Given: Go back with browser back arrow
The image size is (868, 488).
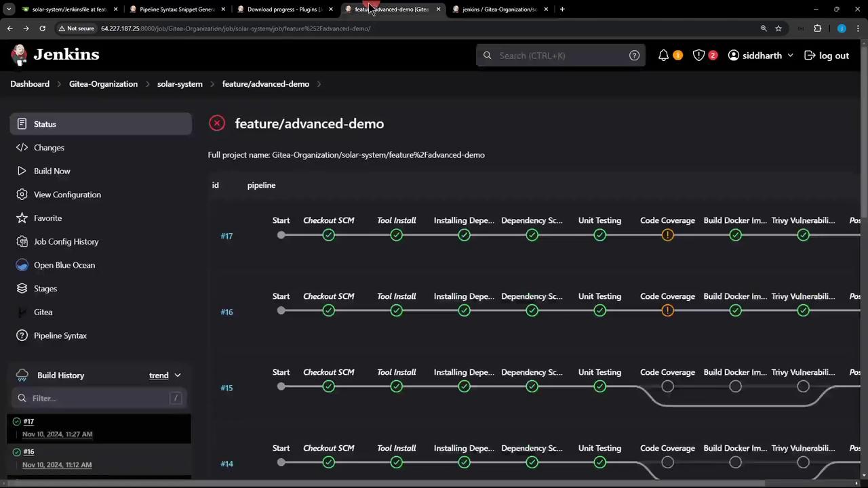Looking at the screenshot, I should point(9,28).
